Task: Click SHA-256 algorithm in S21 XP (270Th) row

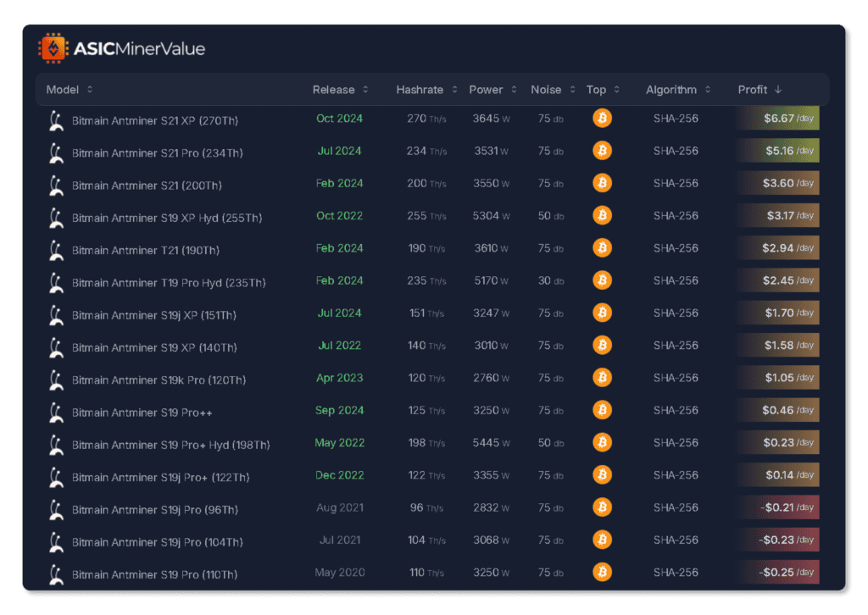Action: point(676,119)
